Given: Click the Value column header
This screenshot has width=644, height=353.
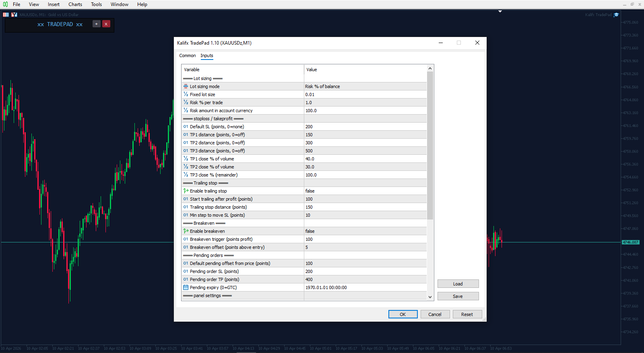Looking at the screenshot, I should point(365,70).
